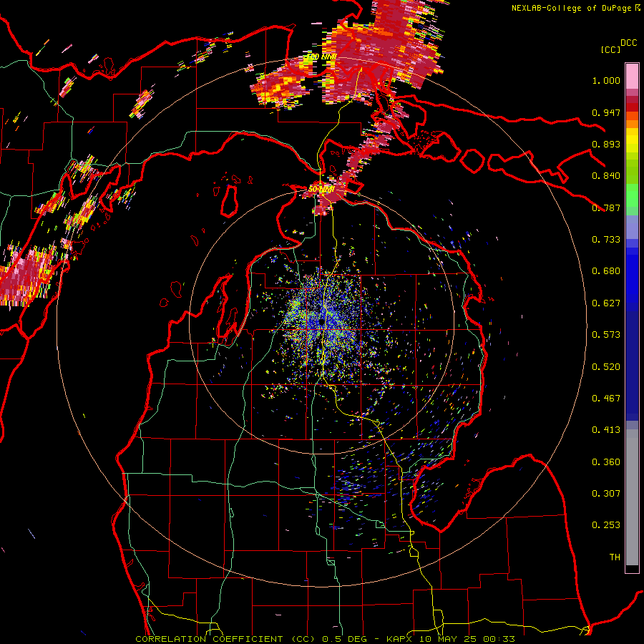Click the 0.307 color scale value

(606, 494)
